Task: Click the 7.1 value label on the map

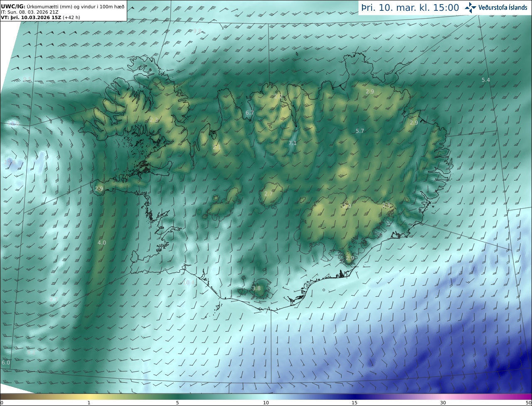Action: [x=293, y=143]
